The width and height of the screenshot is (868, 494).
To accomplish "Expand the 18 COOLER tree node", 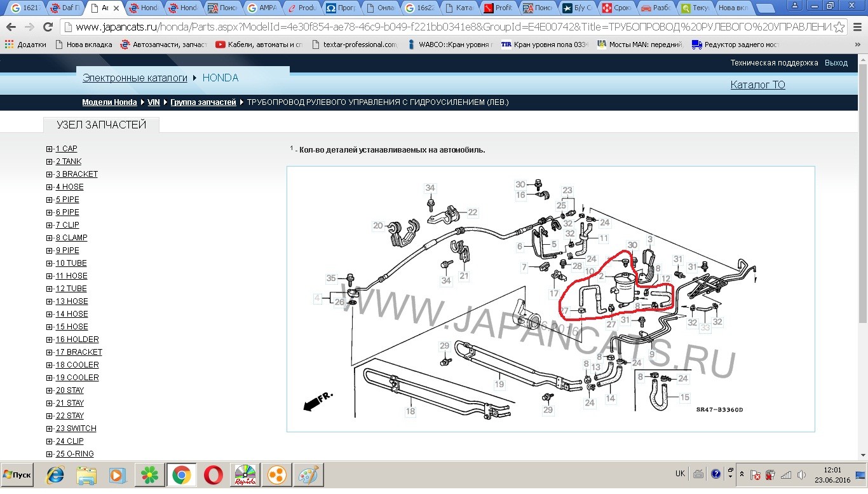I will click(x=50, y=365).
